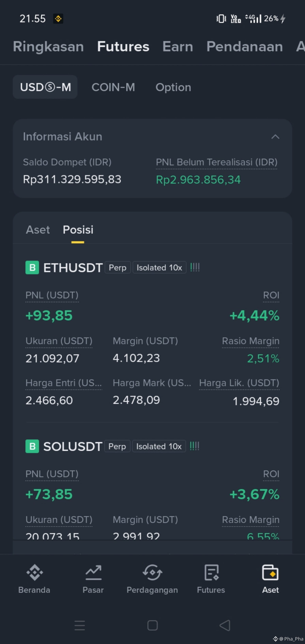Select the COIN-M futures type

point(113,87)
